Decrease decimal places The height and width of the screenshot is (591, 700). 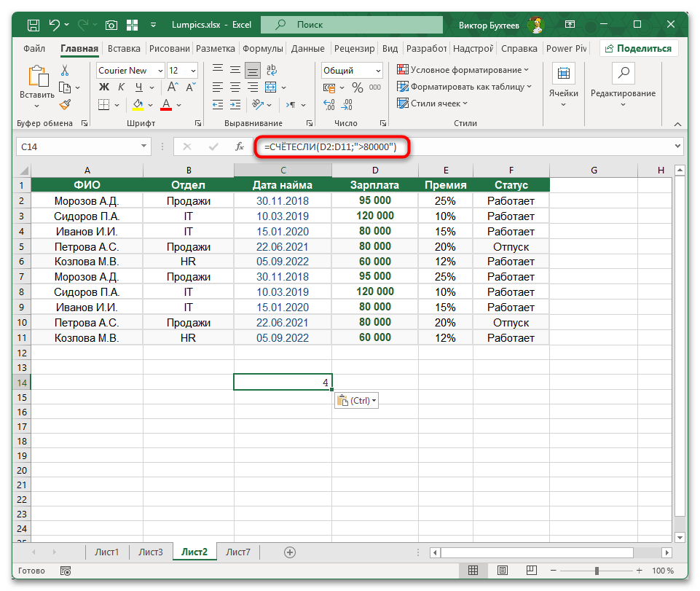(347, 104)
